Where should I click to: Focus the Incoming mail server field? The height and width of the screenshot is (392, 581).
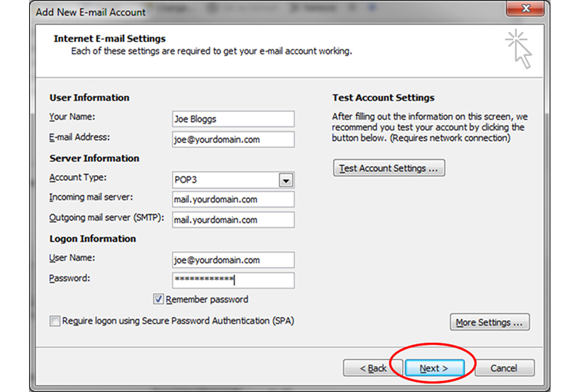pyautogui.click(x=233, y=200)
